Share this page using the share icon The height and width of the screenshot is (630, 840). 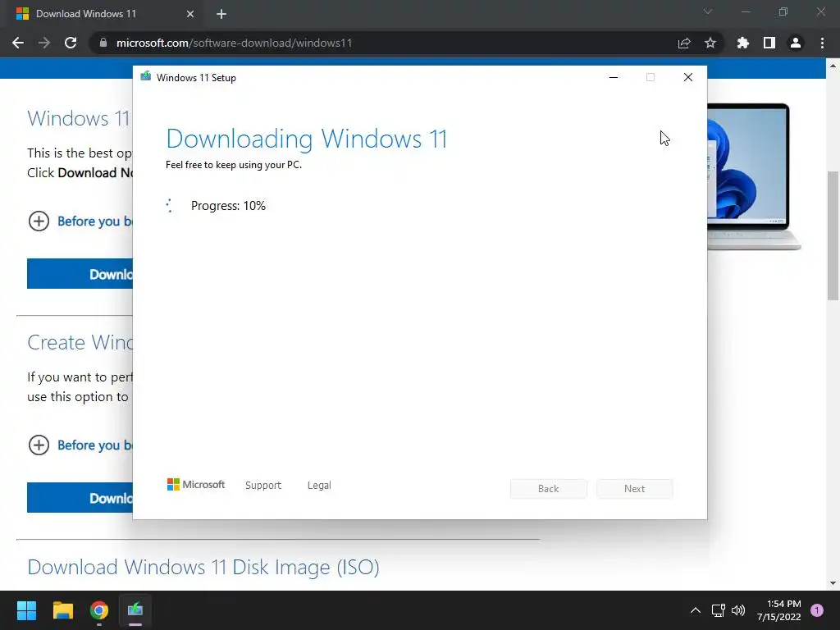684,43
